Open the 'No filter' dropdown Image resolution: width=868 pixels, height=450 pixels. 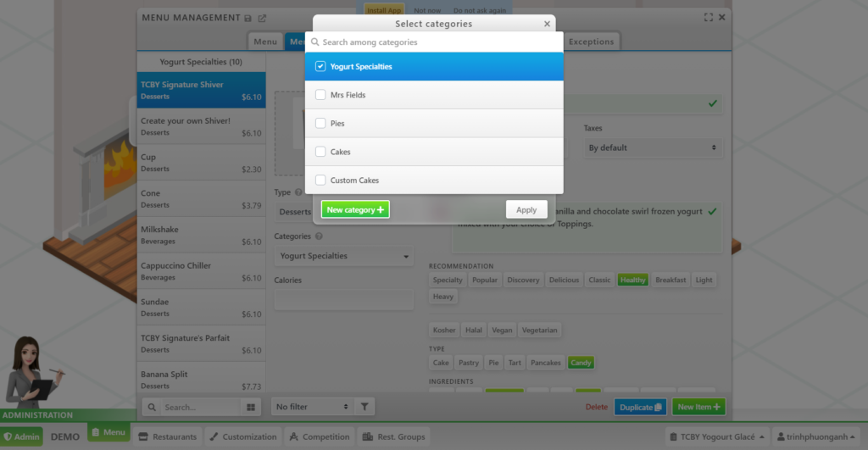[x=311, y=407]
